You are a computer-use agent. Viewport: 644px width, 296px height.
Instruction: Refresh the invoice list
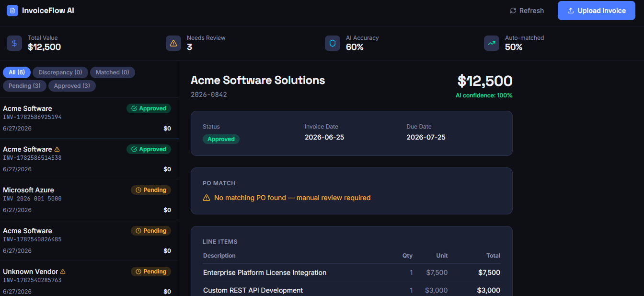pyautogui.click(x=527, y=11)
